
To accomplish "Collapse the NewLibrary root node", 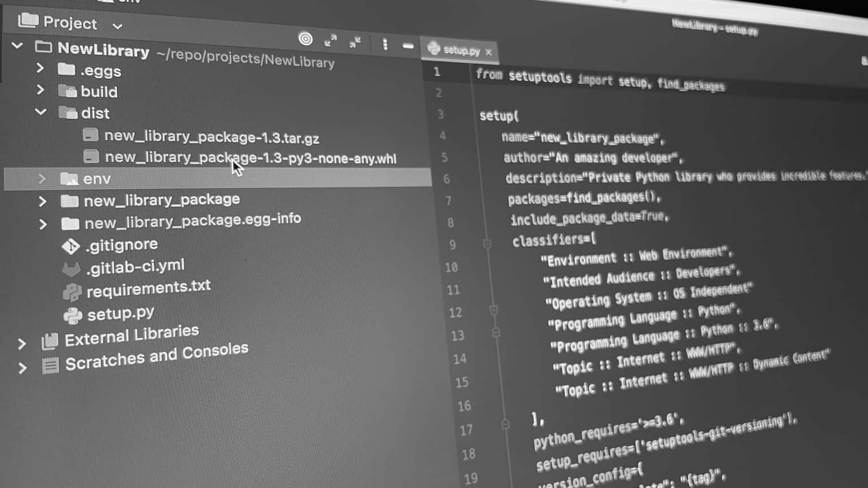I will pyautogui.click(x=18, y=46).
